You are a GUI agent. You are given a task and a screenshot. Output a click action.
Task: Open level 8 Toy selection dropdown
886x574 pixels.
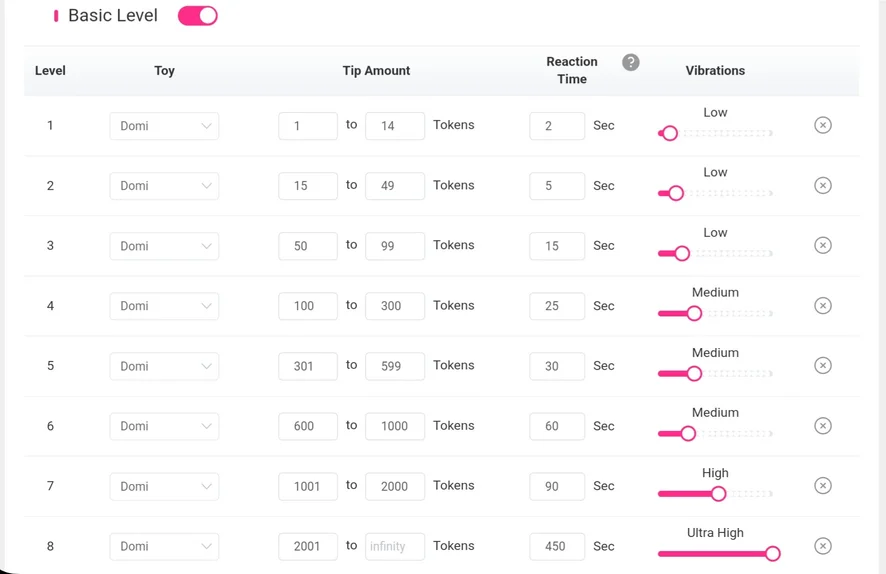[x=164, y=546]
